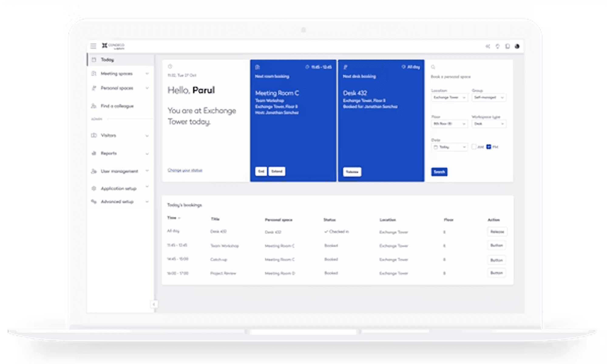This screenshot has height=364, width=607.
Task: Click the User management icon
Action: point(94,171)
